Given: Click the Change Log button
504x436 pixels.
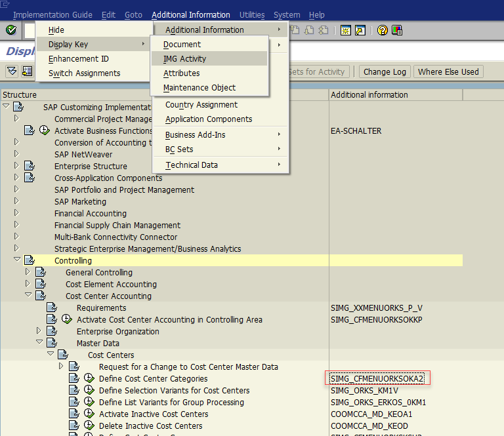Looking at the screenshot, I should 385,71.
